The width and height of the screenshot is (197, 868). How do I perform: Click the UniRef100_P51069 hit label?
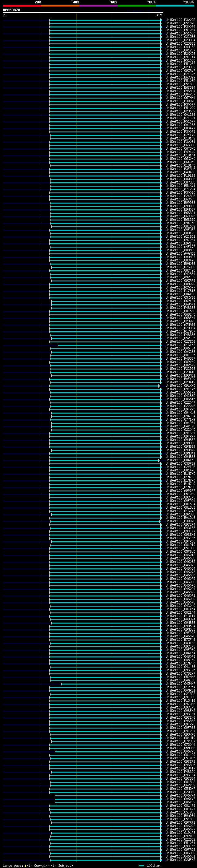[x=180, y=494]
